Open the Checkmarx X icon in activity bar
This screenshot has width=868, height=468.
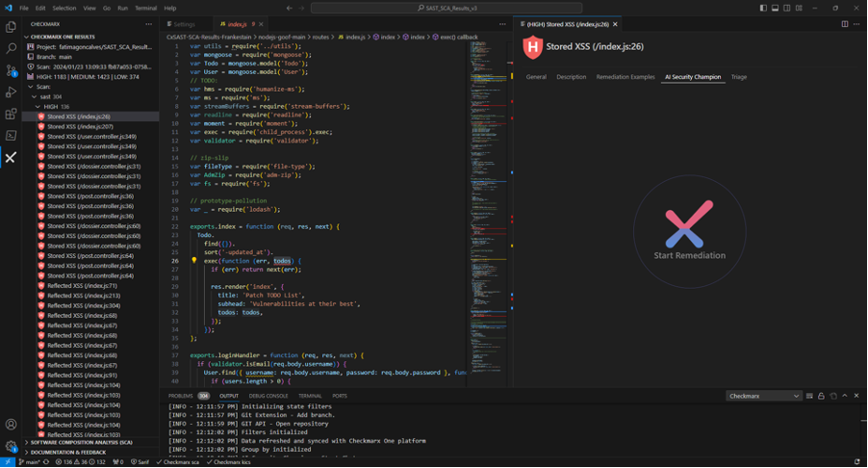coord(11,158)
